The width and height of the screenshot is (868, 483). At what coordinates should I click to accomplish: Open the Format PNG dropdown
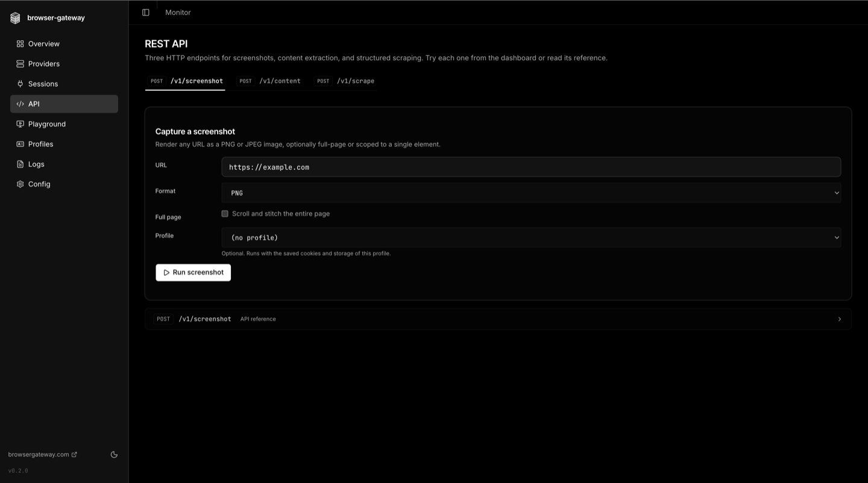point(531,193)
